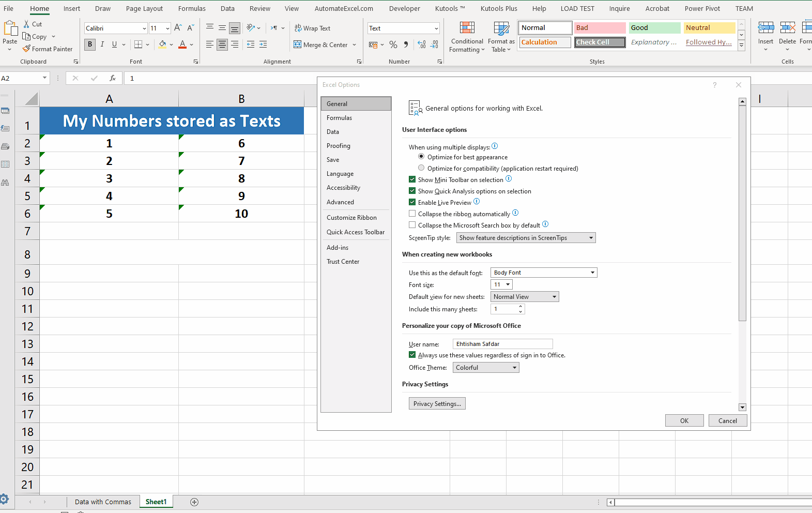This screenshot has width=812, height=513.
Task: Click Merge & Center icon
Action: [298, 44]
